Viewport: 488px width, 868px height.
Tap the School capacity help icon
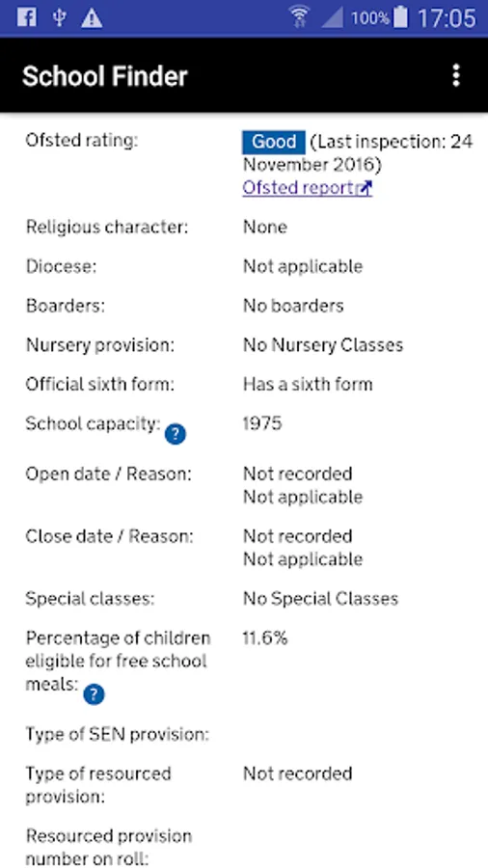pos(176,435)
